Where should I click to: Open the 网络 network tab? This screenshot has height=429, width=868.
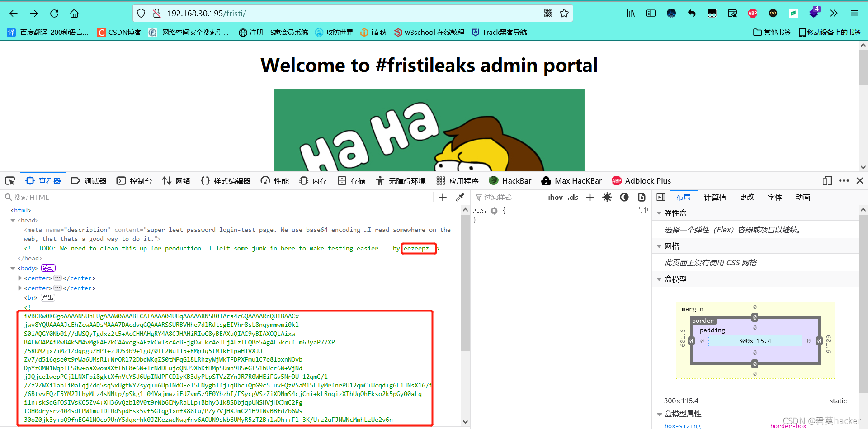(x=176, y=181)
